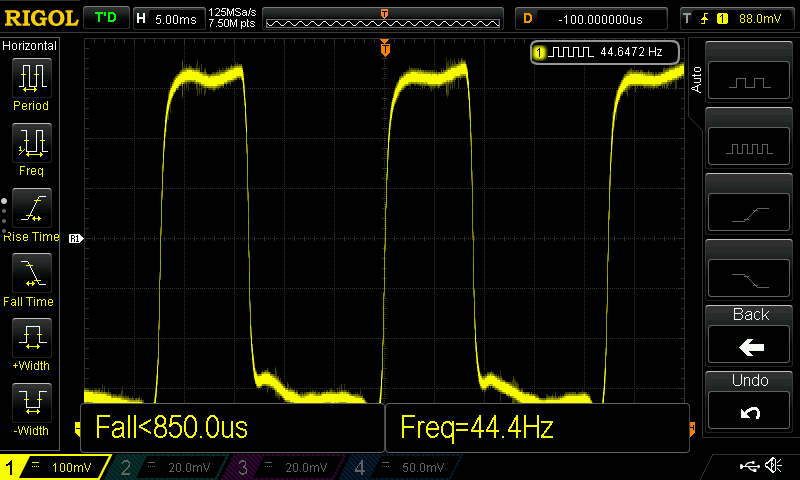800x480 pixels.
Task: Click the waveform memory position bar
Action: [x=385, y=18]
